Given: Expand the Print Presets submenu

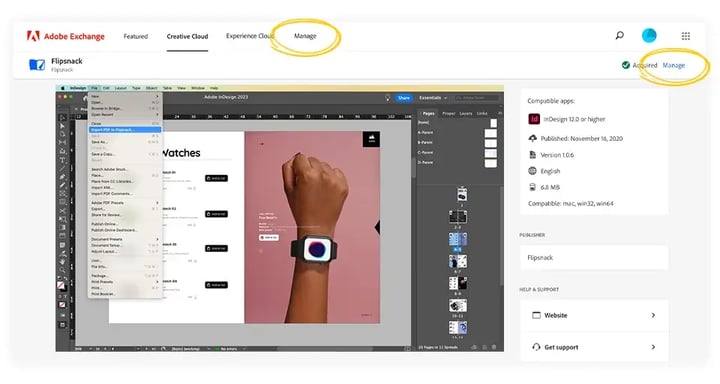Looking at the screenshot, I should 124,282.
